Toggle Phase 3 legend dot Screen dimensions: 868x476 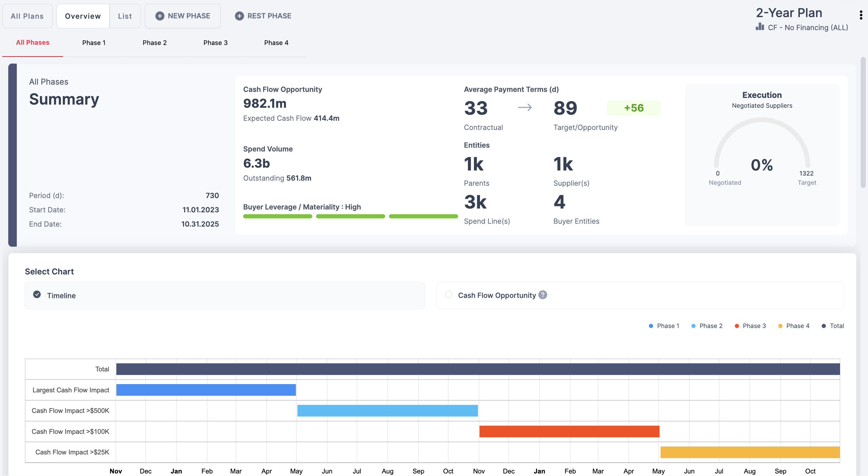pyautogui.click(x=736, y=326)
